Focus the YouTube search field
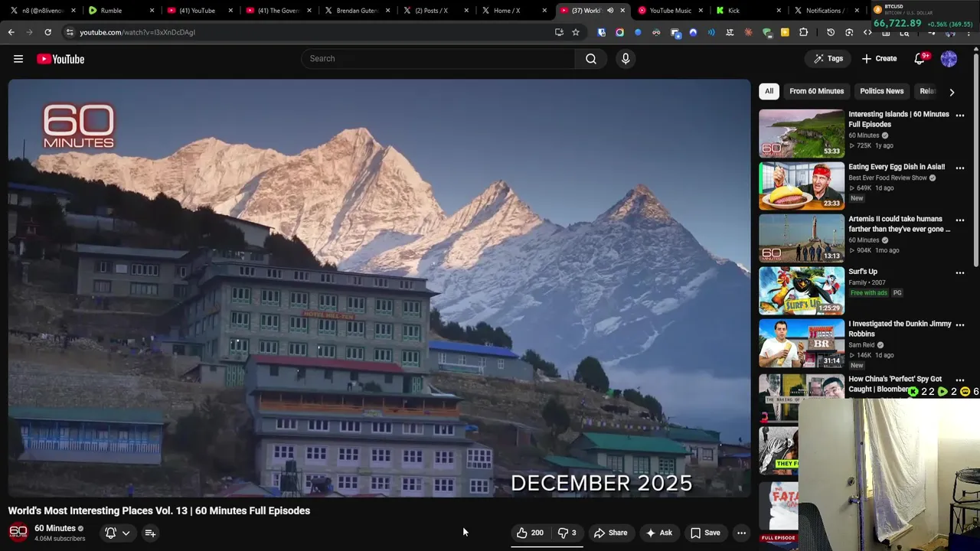 438,59
